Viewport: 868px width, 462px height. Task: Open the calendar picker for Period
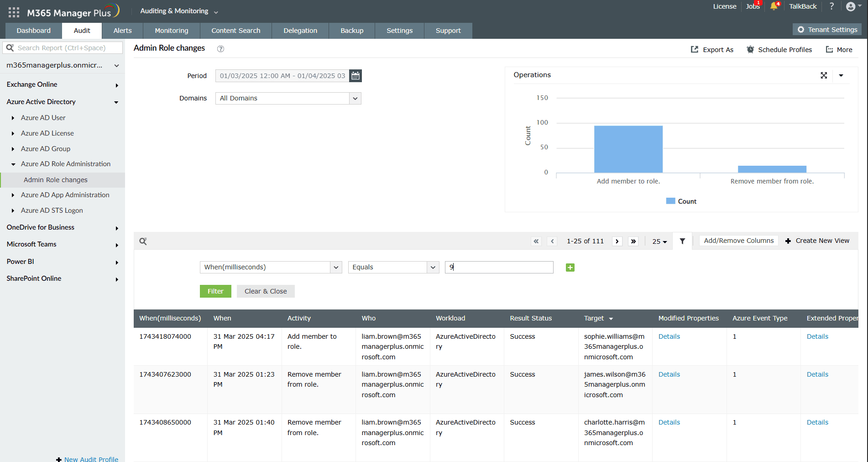tap(355, 76)
